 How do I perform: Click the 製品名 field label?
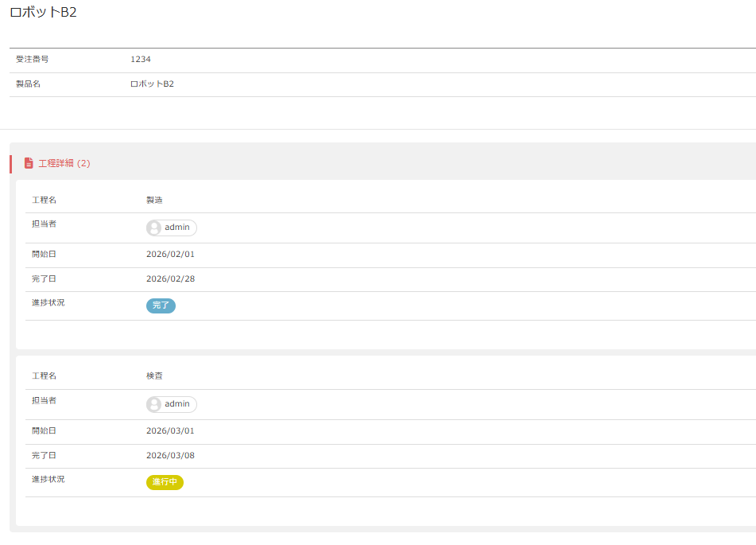click(28, 84)
